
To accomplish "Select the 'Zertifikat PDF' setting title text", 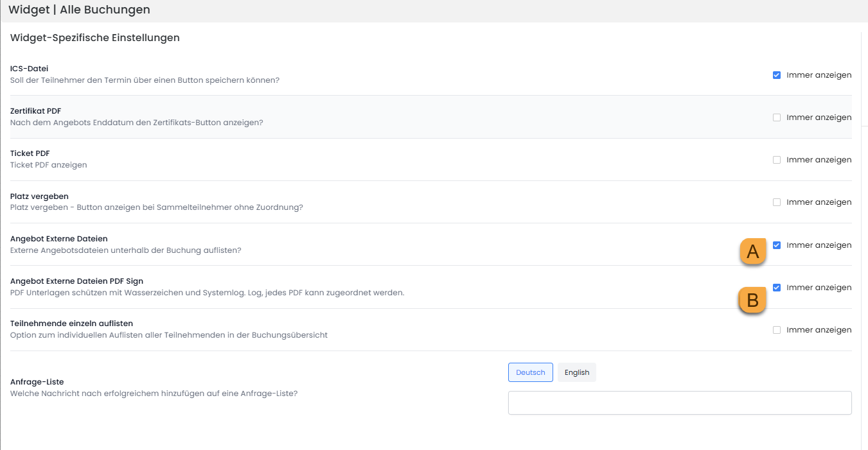I will pos(35,111).
